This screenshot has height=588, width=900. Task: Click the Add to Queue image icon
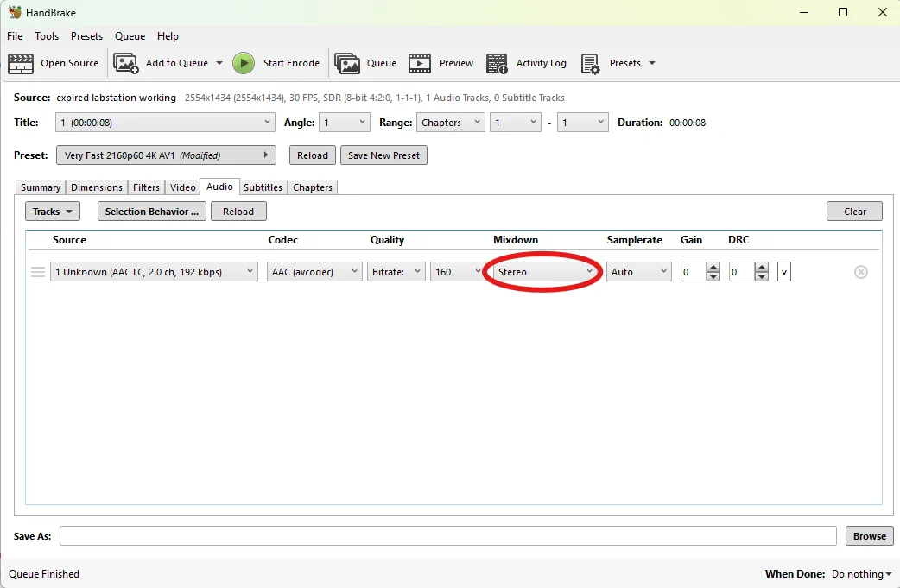(x=126, y=63)
